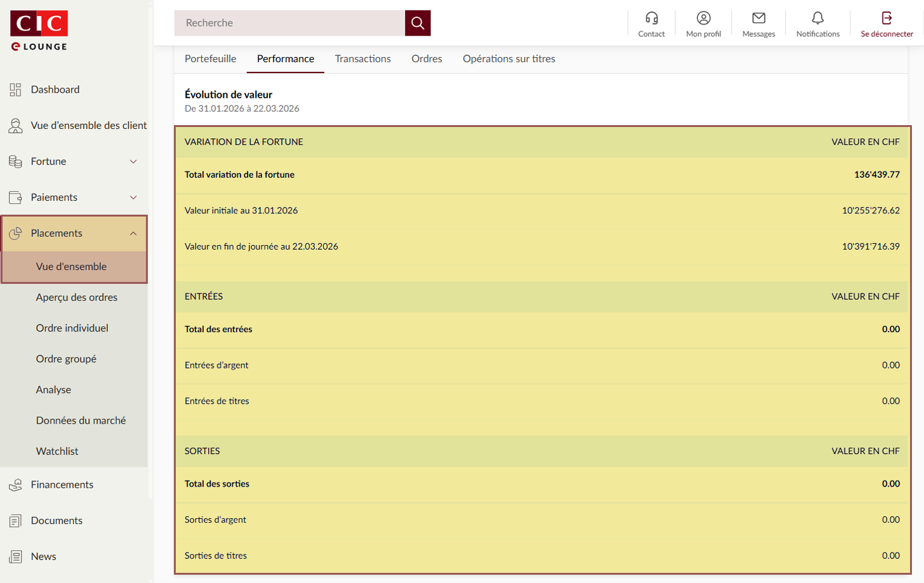Open the Opérations sur titres tab
Viewport: 924px width, 583px height.
coord(508,59)
